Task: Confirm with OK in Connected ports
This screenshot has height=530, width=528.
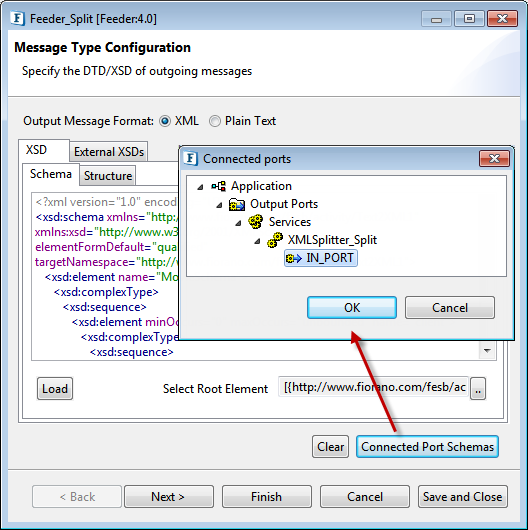Action: 352,308
